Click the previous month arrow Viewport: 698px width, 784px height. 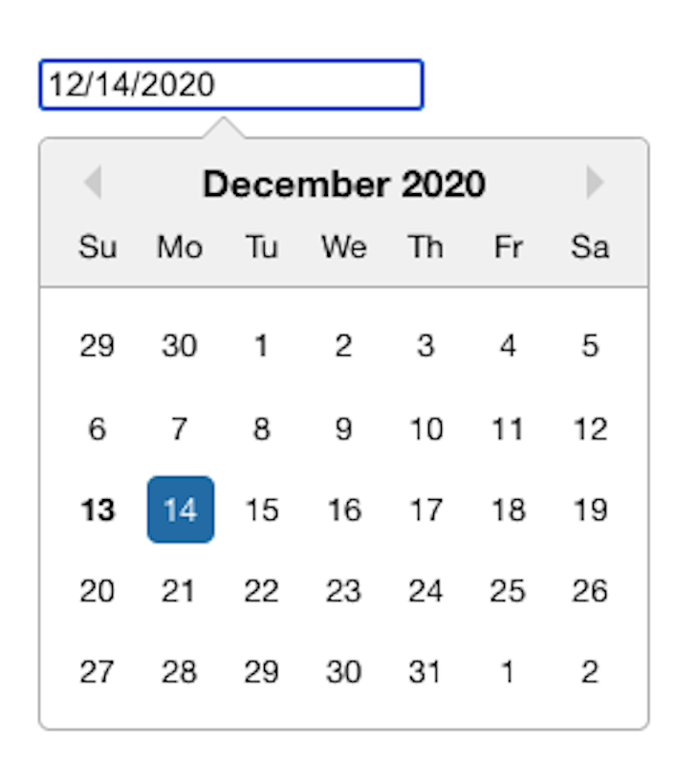click(93, 184)
